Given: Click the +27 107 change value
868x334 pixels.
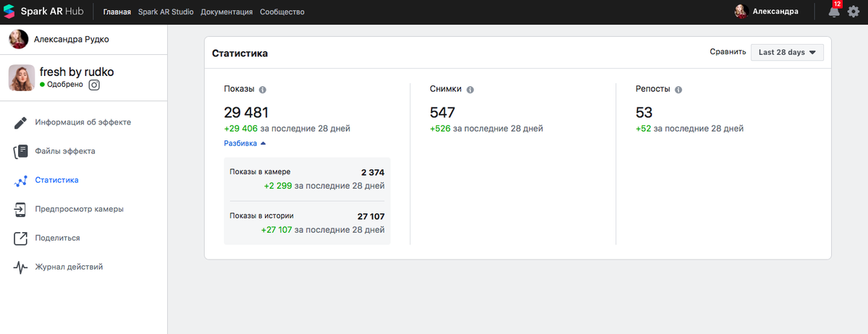Looking at the screenshot, I should (x=277, y=230).
